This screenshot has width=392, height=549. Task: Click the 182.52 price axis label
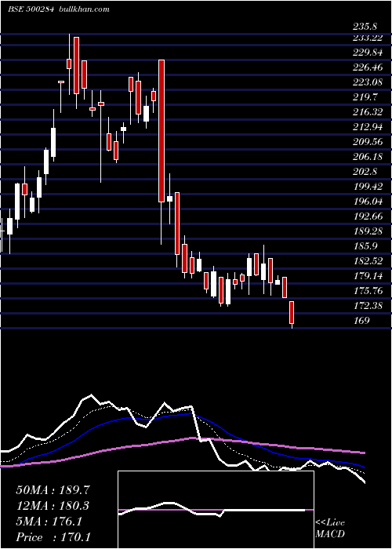click(368, 261)
